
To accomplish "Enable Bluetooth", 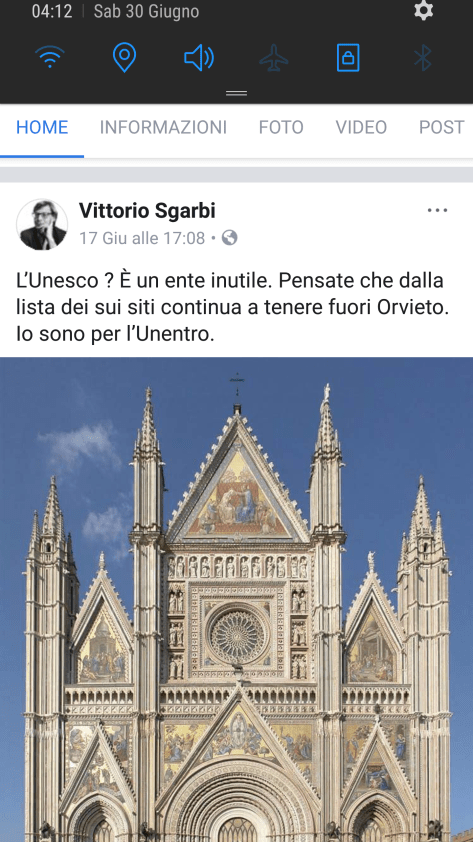I will [423, 57].
